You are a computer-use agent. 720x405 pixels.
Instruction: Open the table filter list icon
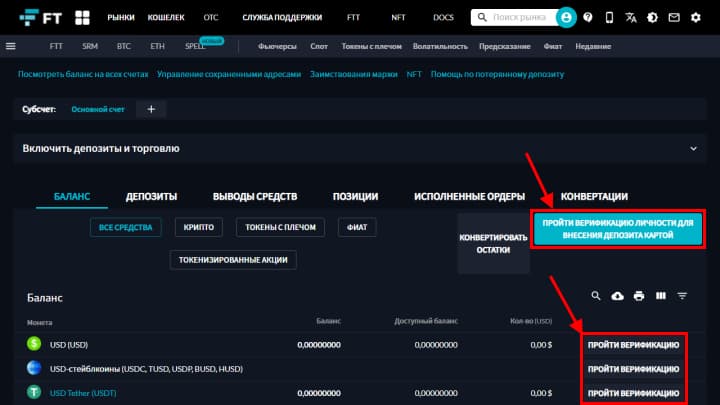683,296
